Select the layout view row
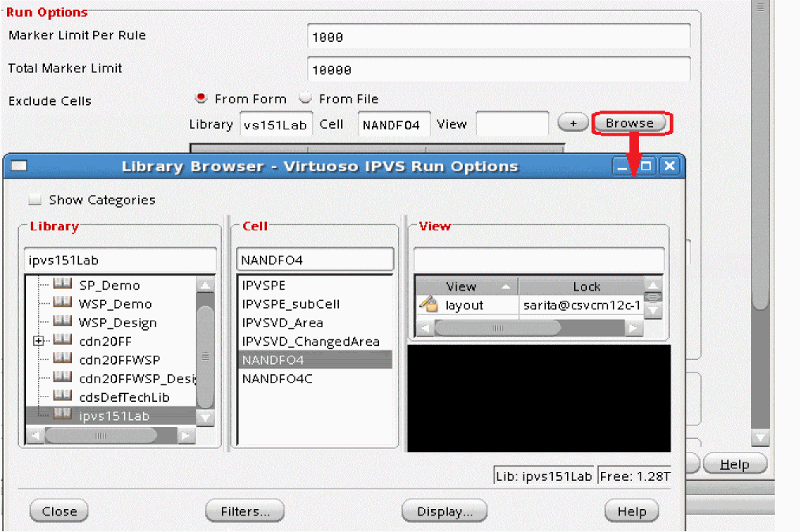The width and height of the screenshot is (800, 532). (530, 305)
